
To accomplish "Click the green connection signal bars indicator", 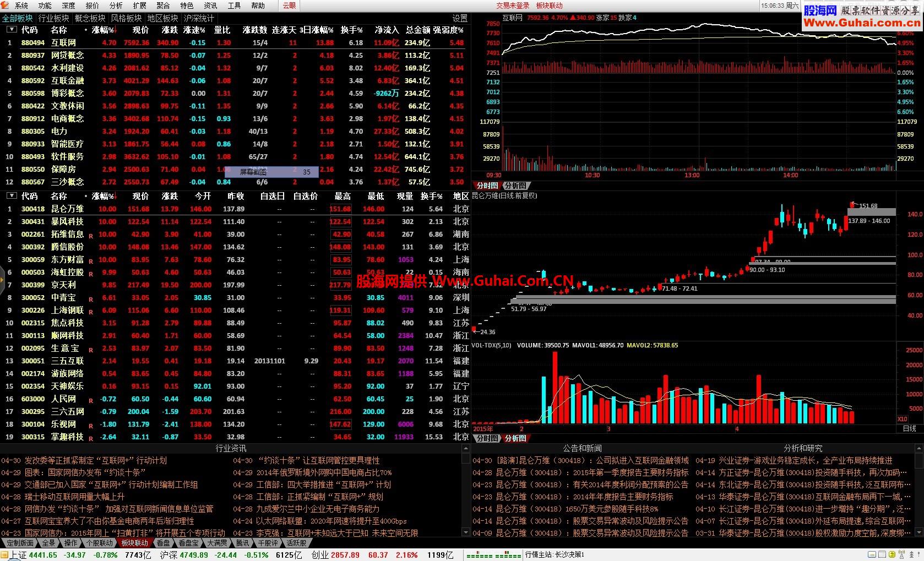I will [x=494, y=555].
